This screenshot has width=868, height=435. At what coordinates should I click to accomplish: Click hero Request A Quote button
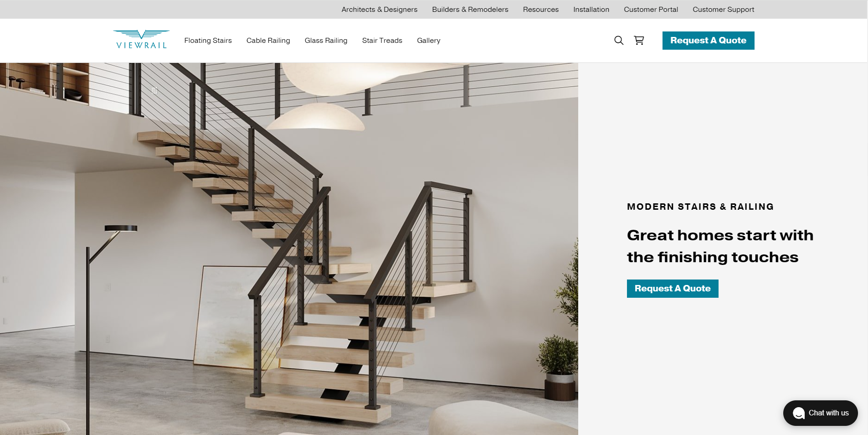point(673,289)
